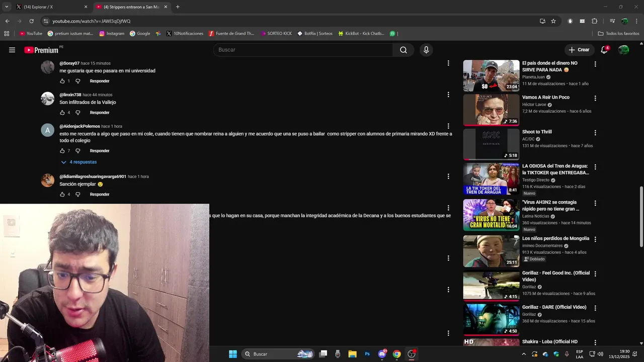Go back to previous page
644x362 pixels.
point(7,21)
